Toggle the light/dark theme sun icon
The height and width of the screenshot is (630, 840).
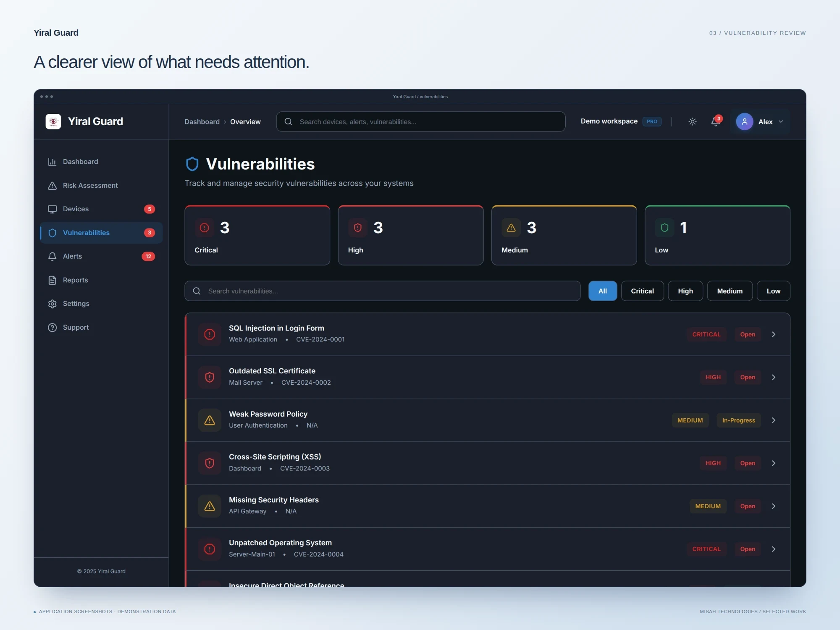tap(693, 121)
